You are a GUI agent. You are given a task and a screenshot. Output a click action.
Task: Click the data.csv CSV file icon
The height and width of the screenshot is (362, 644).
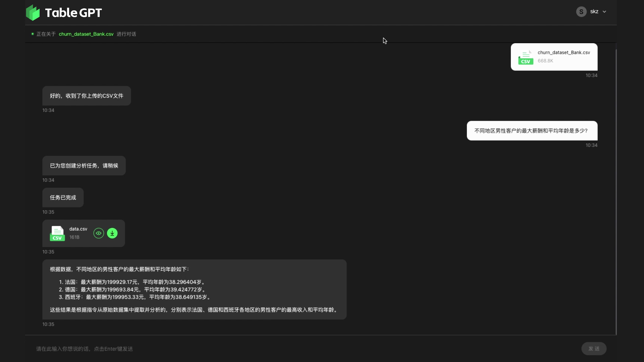coord(57,233)
